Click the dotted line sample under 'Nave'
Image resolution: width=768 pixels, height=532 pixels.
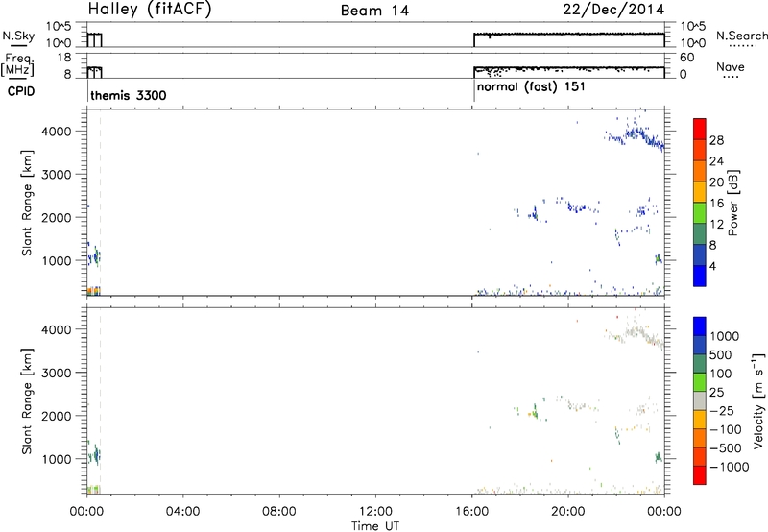731,78
